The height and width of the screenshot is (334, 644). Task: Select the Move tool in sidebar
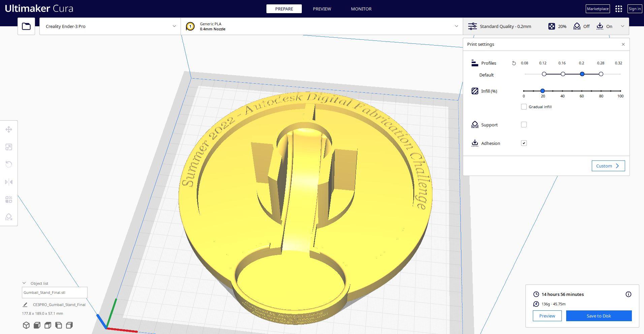pos(9,129)
